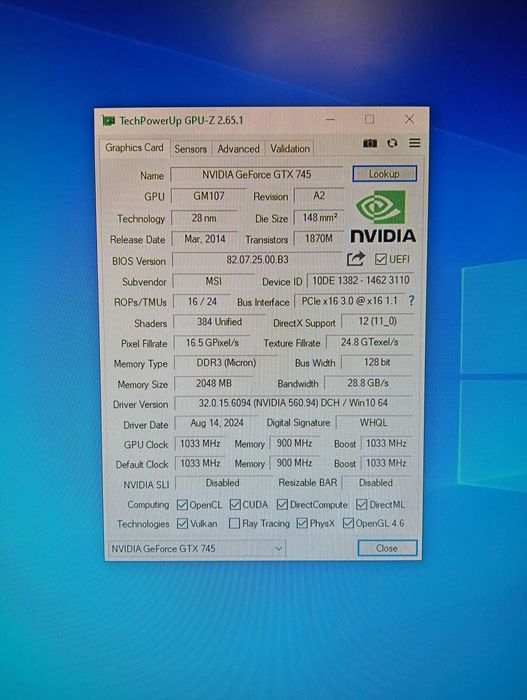Viewport: 527px width, 700px height.
Task: Click the Driver Version field 32.0.15.6094
Action: [293, 403]
